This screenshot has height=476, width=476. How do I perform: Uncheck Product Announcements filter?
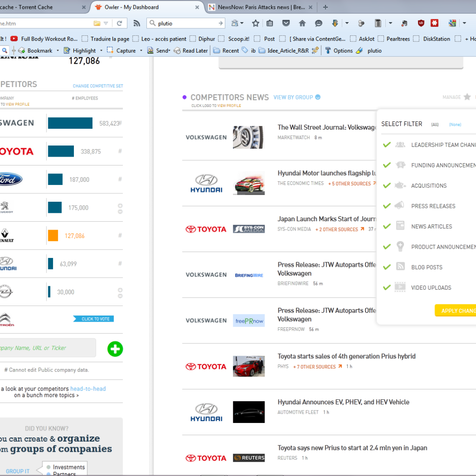pyautogui.click(x=387, y=246)
